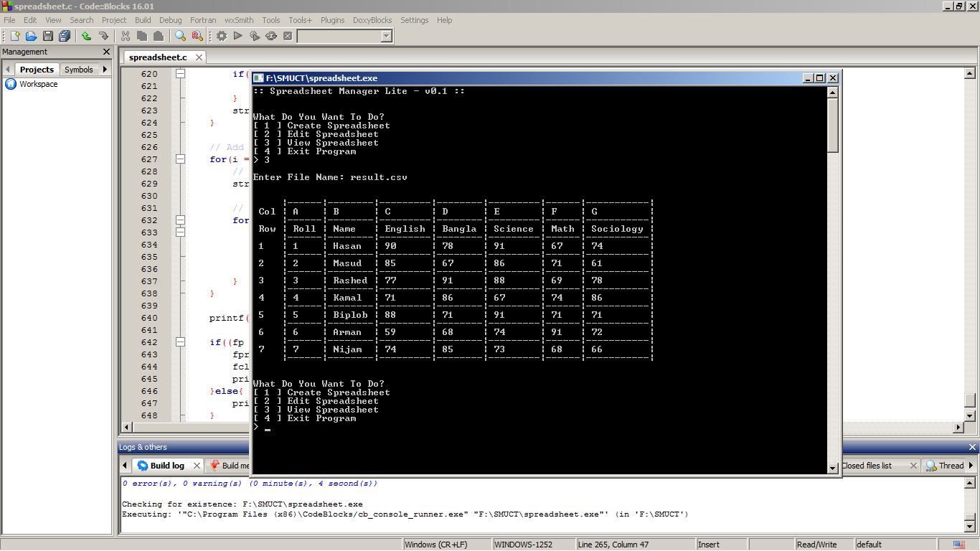Viewport: 980px width, 551px height.
Task: Click the console window's title bar icon
Action: pos(258,78)
